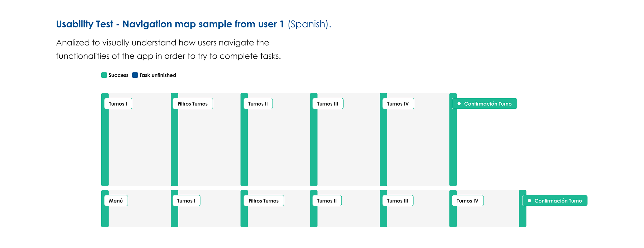
Task: Select the Menú step label
Action: 116,200
